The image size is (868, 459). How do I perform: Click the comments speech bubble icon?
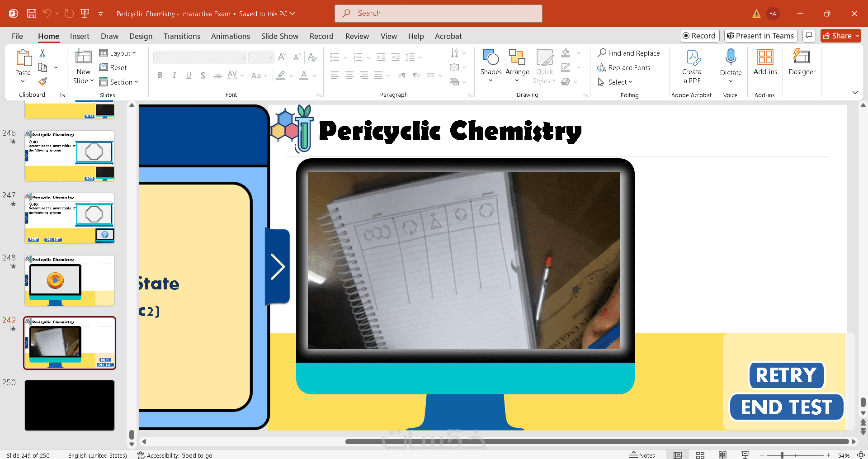pyautogui.click(x=809, y=36)
